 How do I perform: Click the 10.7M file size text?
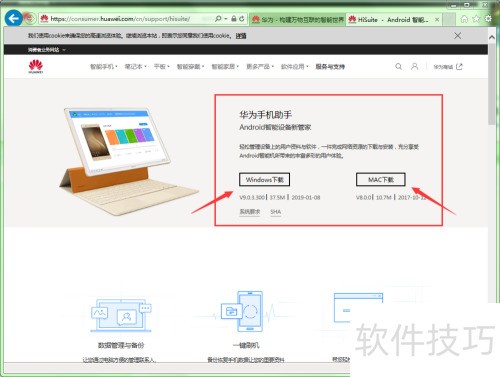coord(384,197)
